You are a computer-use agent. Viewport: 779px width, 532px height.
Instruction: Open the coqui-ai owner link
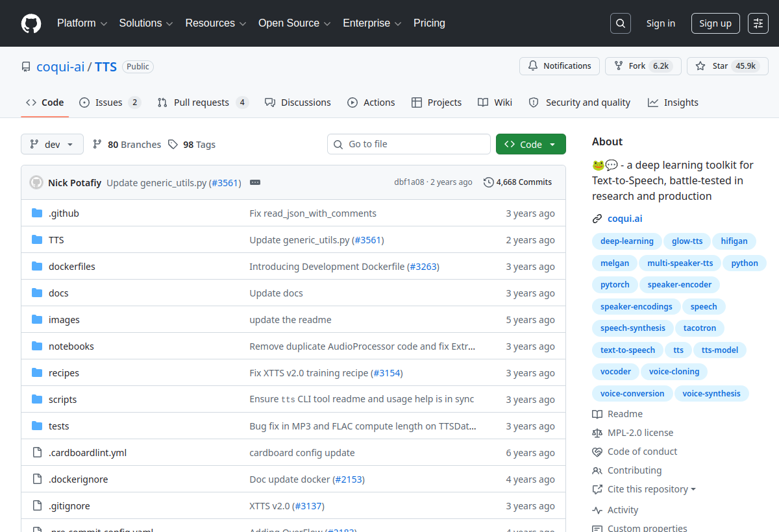click(x=60, y=67)
